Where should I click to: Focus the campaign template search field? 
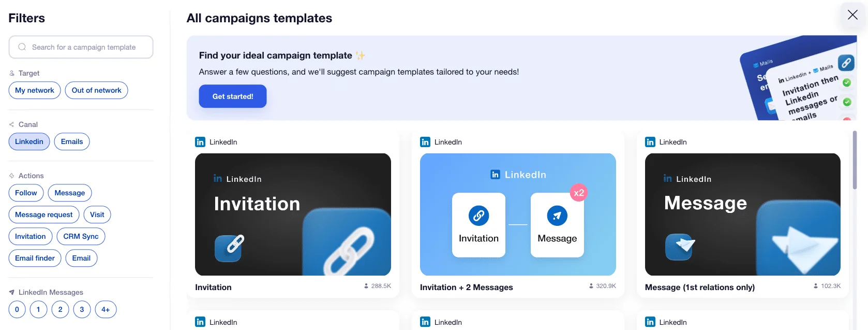click(81, 47)
